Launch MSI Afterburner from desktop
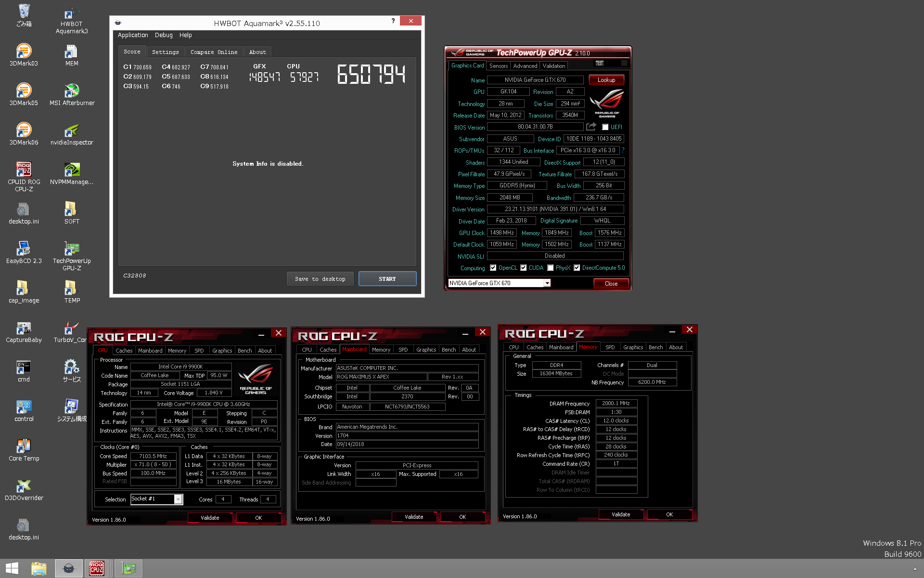This screenshot has height=578, width=924. pyautogui.click(x=72, y=94)
